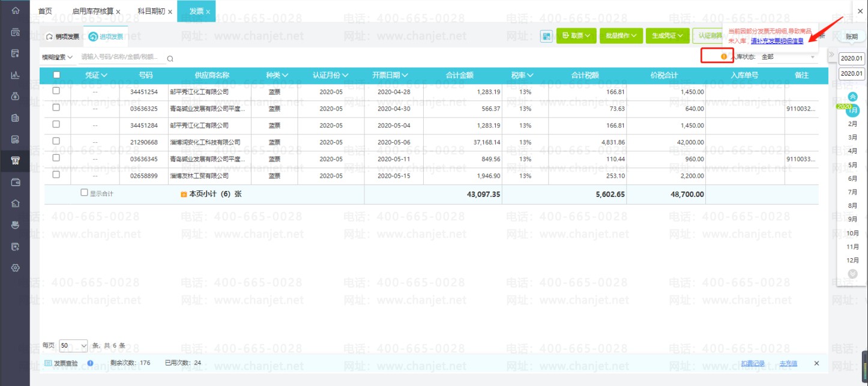Open the 入库状态 combo box showing 全部
Image resolution: width=868 pixels, height=386 pixels.
(x=788, y=56)
